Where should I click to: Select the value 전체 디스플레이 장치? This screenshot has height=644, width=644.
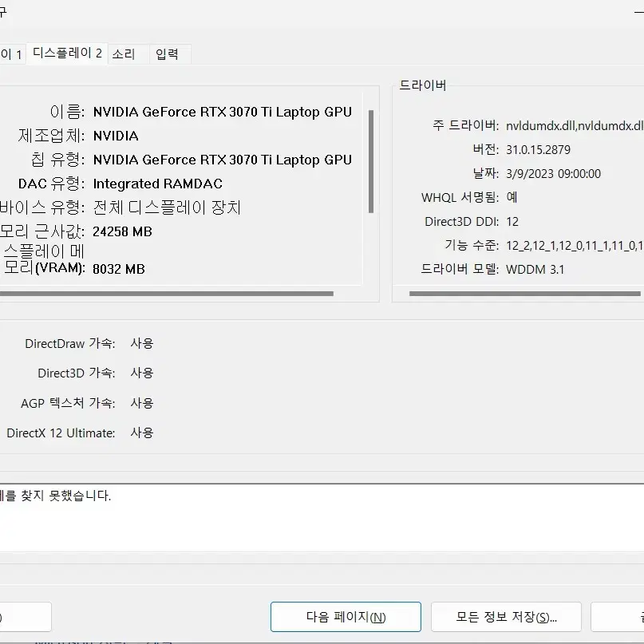167,207
